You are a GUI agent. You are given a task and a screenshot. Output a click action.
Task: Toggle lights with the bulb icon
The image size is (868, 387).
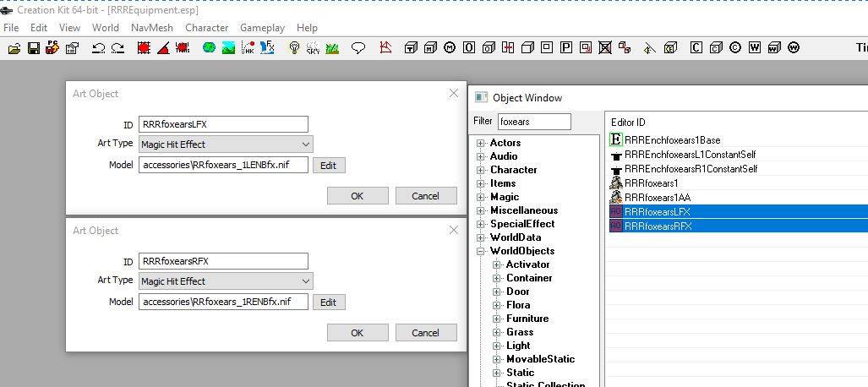[x=294, y=48]
